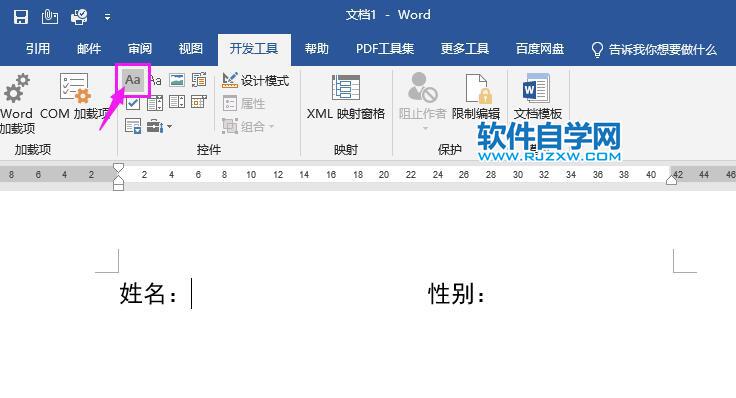Switch to the 视图 tab
Viewport: 736px width, 398px height.
coord(191,49)
